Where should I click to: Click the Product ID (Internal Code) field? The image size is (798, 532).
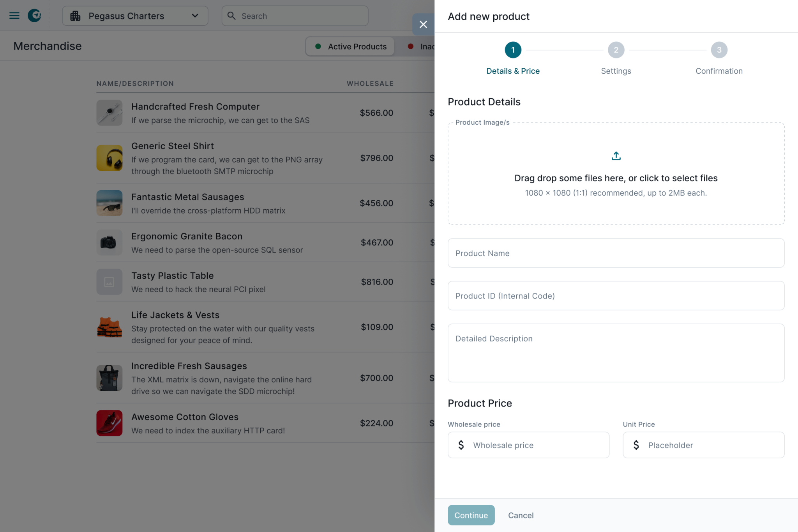coord(616,296)
